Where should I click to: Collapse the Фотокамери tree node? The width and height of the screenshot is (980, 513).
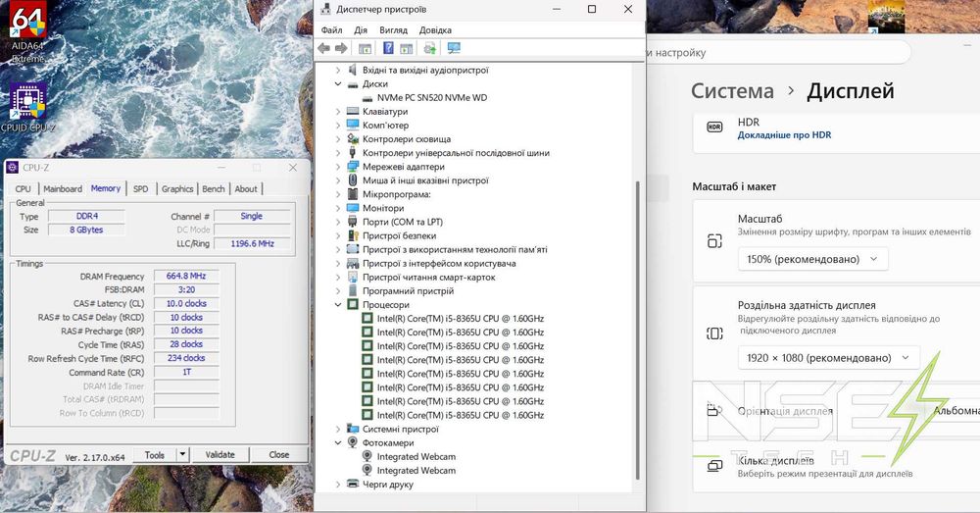coord(338,443)
